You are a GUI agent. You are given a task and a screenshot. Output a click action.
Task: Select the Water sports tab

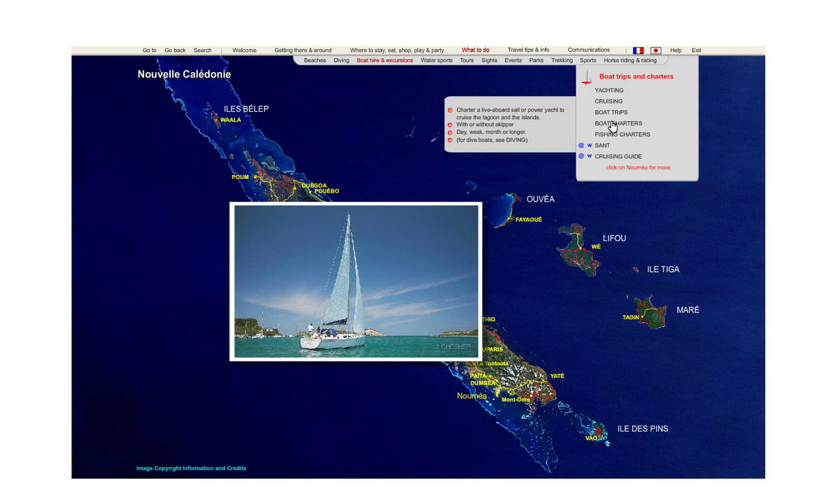[x=436, y=60]
